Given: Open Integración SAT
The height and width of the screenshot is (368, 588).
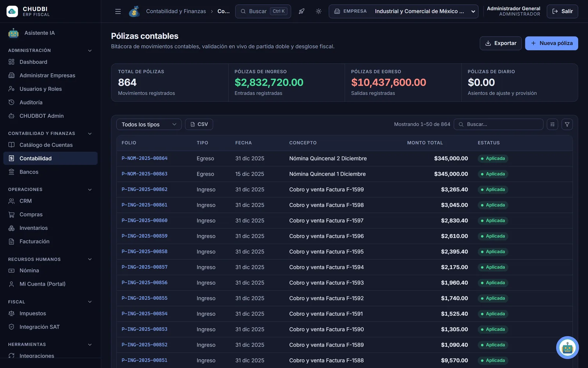Looking at the screenshot, I should click(x=50, y=327).
